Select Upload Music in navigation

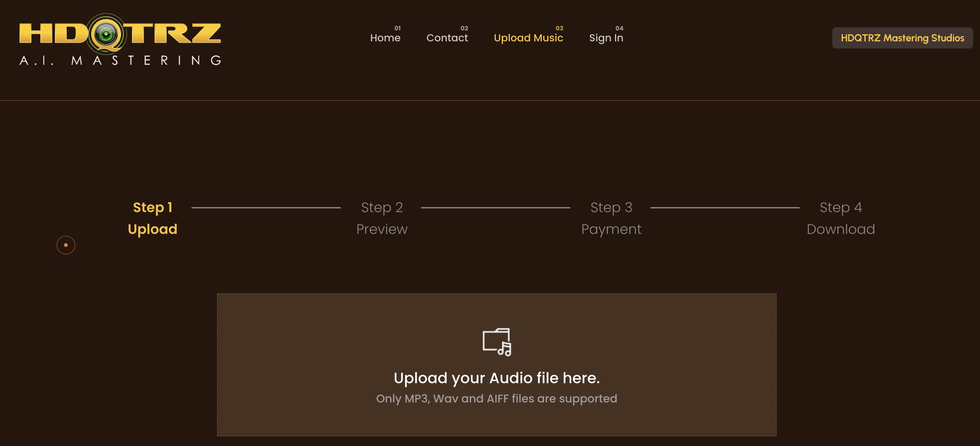tap(528, 38)
